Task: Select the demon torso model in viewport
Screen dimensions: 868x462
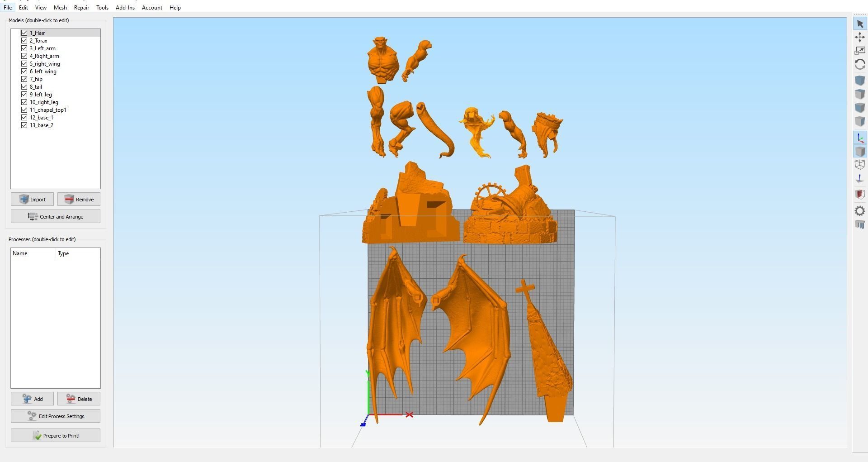Action: (x=382, y=61)
